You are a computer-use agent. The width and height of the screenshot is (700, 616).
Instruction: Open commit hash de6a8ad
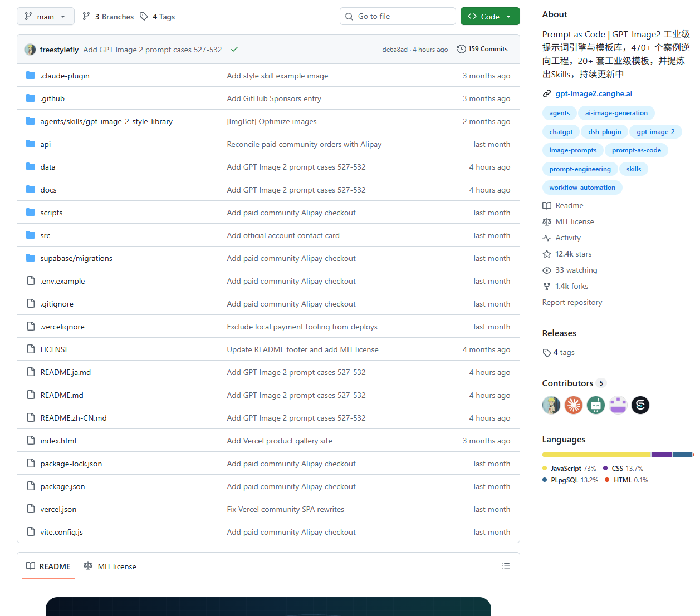(x=395, y=50)
